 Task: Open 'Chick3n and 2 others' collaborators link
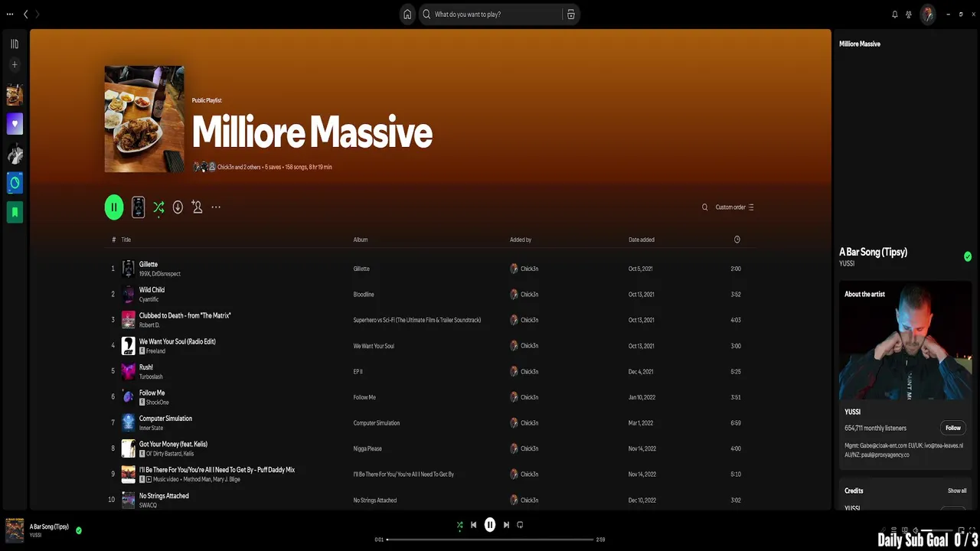tap(239, 167)
